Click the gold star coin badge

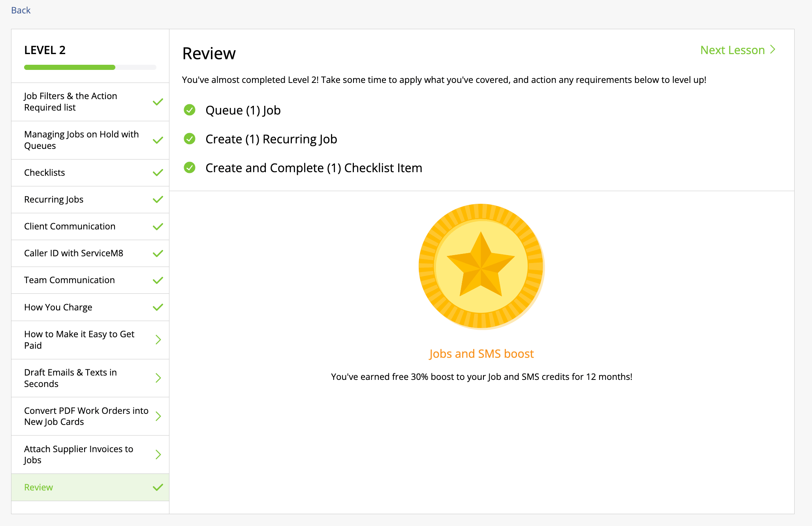(481, 266)
